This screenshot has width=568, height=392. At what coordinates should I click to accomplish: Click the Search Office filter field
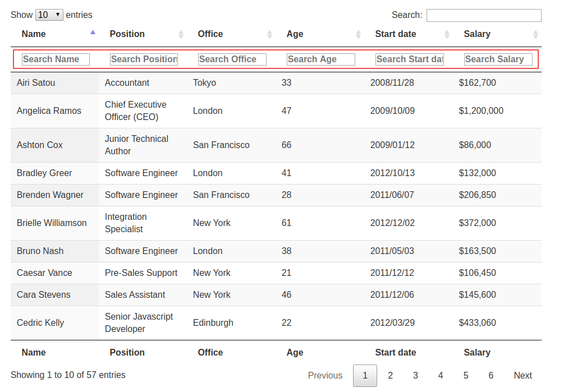[232, 59]
